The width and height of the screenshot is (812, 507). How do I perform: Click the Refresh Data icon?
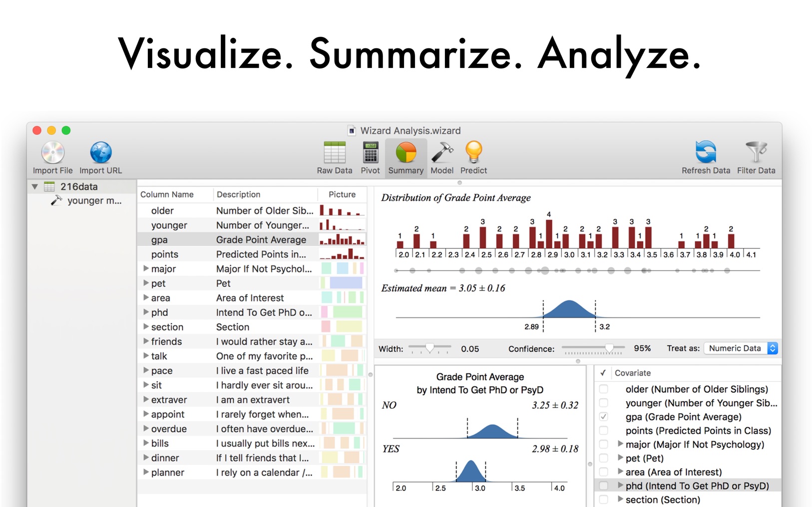[706, 153]
